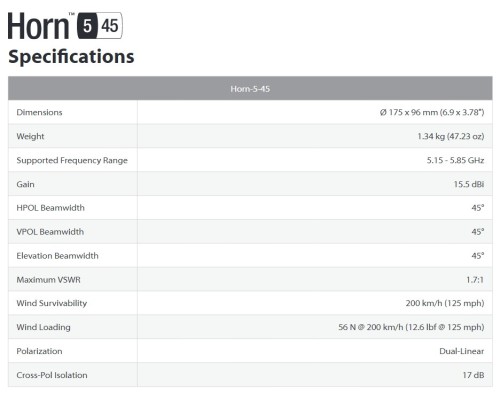Select the Dimensions row label
The height and width of the screenshot is (400, 500).
pyautogui.click(x=39, y=112)
